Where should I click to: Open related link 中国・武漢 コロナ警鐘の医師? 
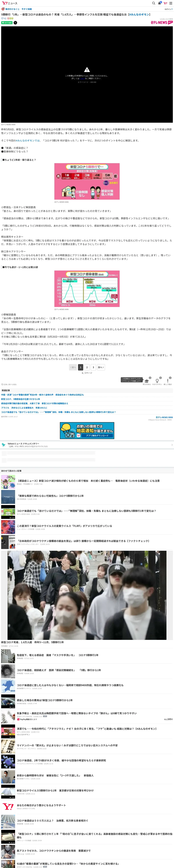click(x=43, y=395)
